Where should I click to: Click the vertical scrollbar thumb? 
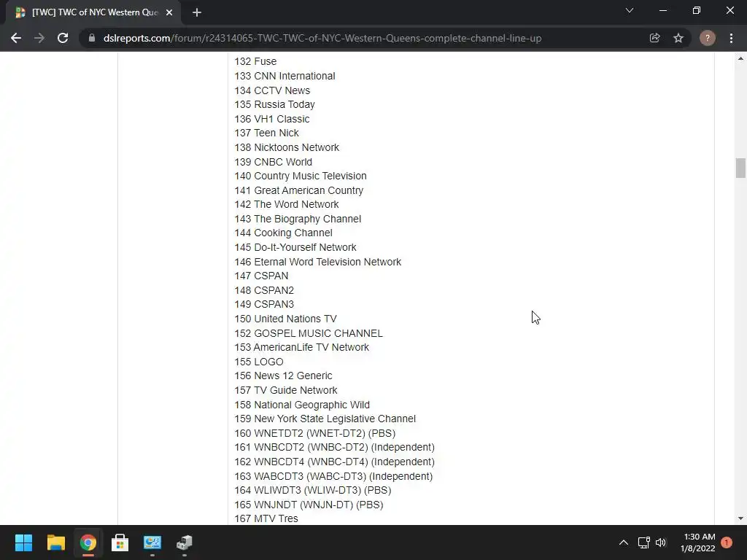point(740,168)
